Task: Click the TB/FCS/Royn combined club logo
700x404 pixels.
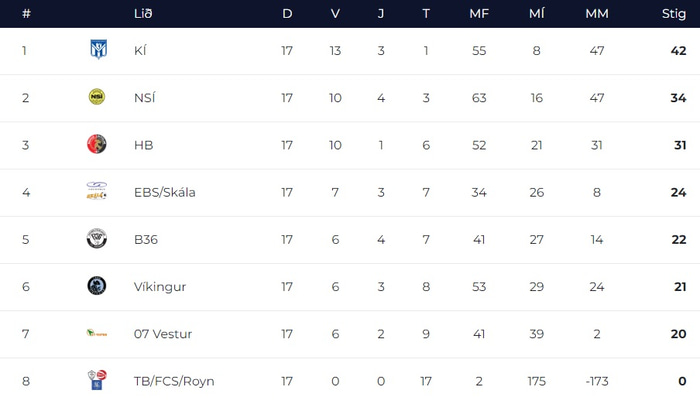Action: click(x=97, y=380)
